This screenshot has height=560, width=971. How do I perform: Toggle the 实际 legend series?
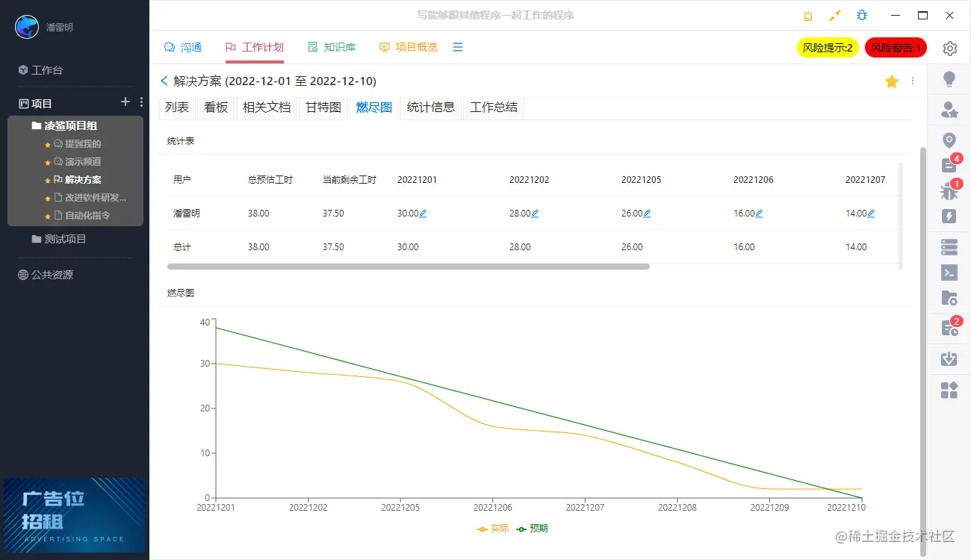(x=493, y=529)
